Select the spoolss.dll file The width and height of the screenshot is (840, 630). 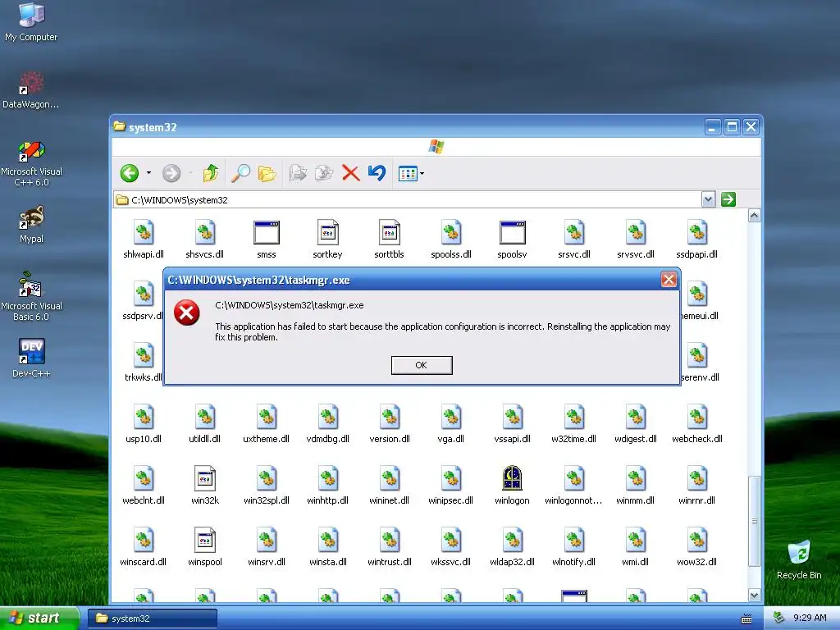(451, 240)
